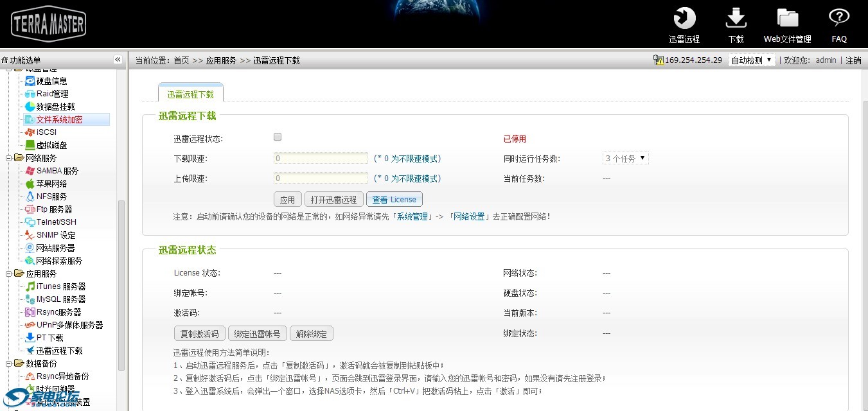Focus the 下载限速 input field
This screenshot has height=411, width=868.
click(321, 158)
